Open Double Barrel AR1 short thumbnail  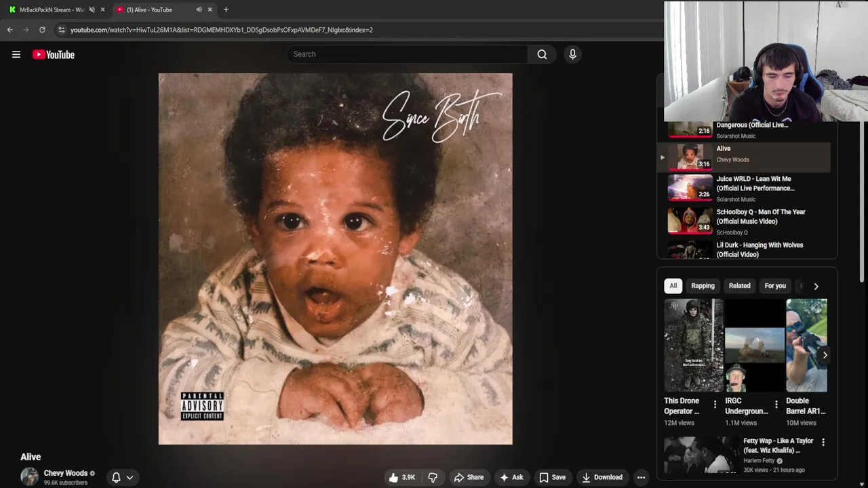(806, 346)
